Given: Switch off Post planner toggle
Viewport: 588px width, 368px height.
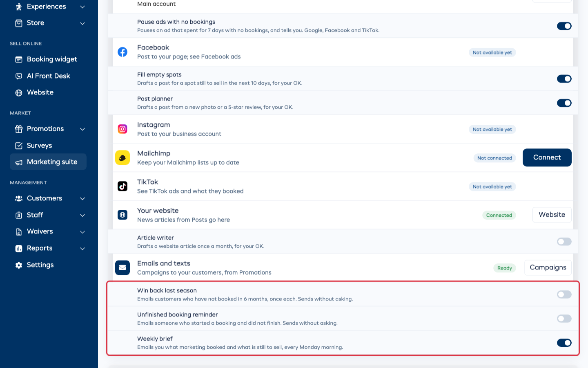Looking at the screenshot, I should click(564, 103).
